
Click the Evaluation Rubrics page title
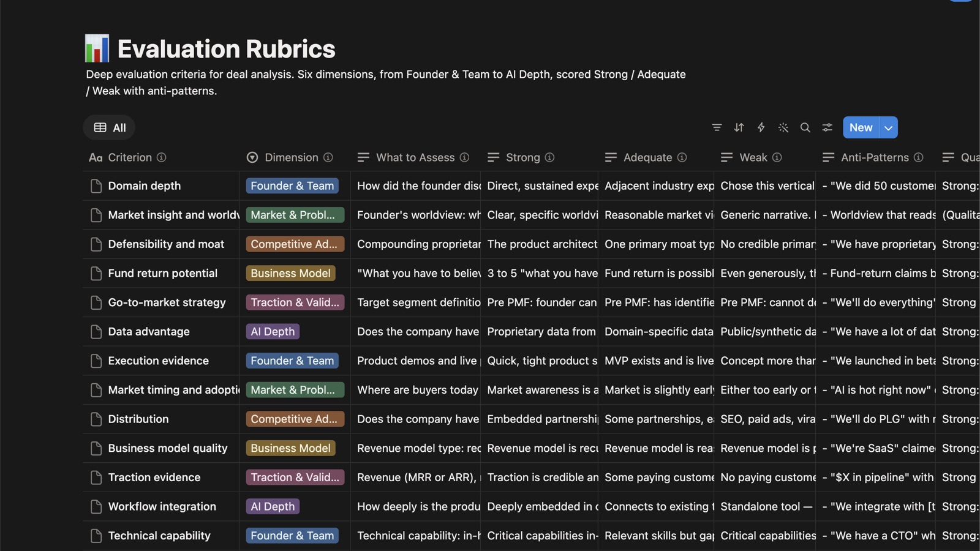click(226, 49)
